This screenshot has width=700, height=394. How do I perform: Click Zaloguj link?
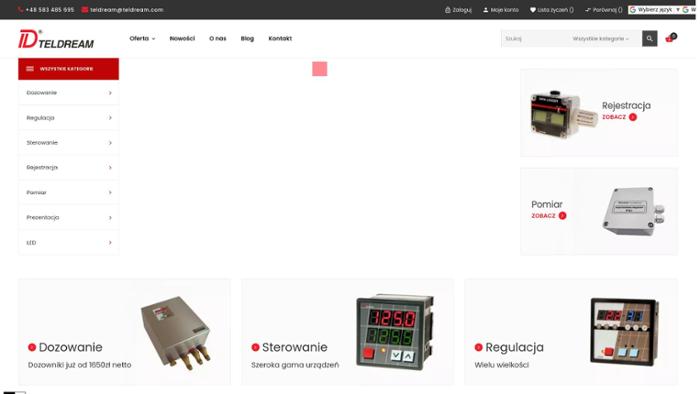[x=462, y=9]
